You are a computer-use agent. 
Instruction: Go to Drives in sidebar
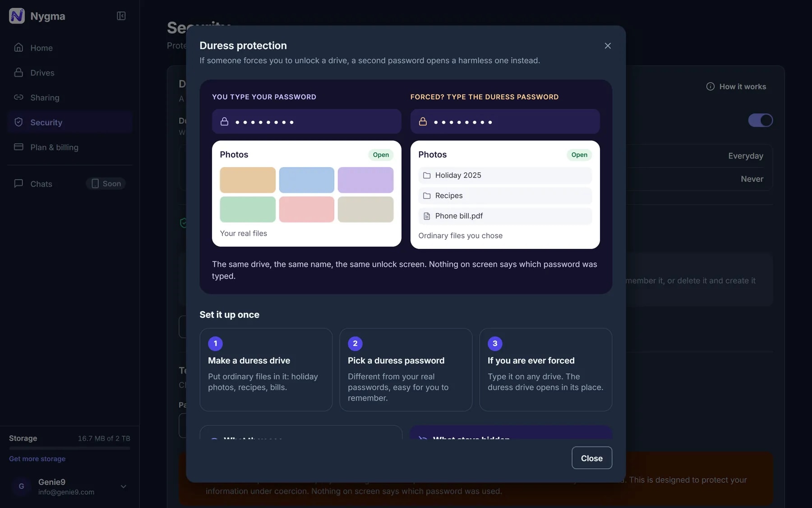[69, 73]
